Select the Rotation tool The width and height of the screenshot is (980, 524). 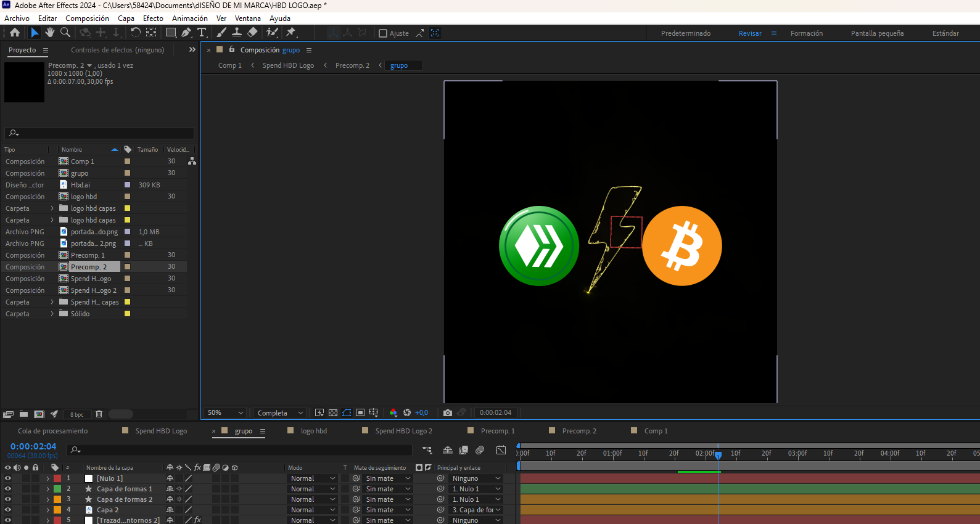point(136,33)
